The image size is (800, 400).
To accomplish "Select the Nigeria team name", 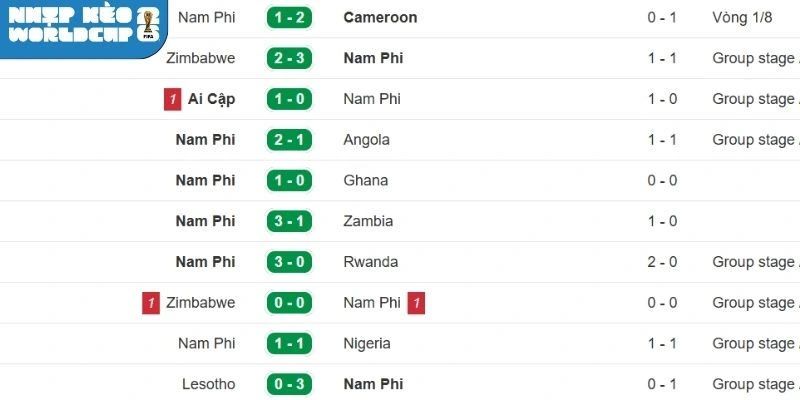I will 367,343.
